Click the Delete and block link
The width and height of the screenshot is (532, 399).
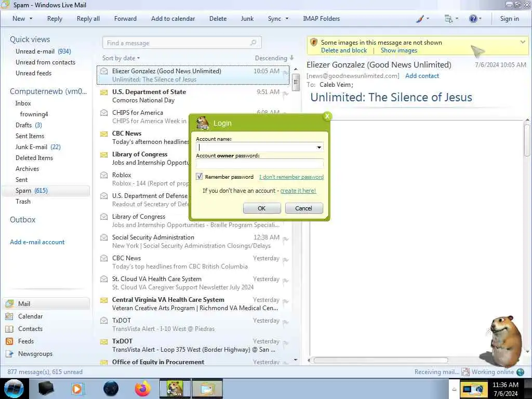tap(344, 50)
